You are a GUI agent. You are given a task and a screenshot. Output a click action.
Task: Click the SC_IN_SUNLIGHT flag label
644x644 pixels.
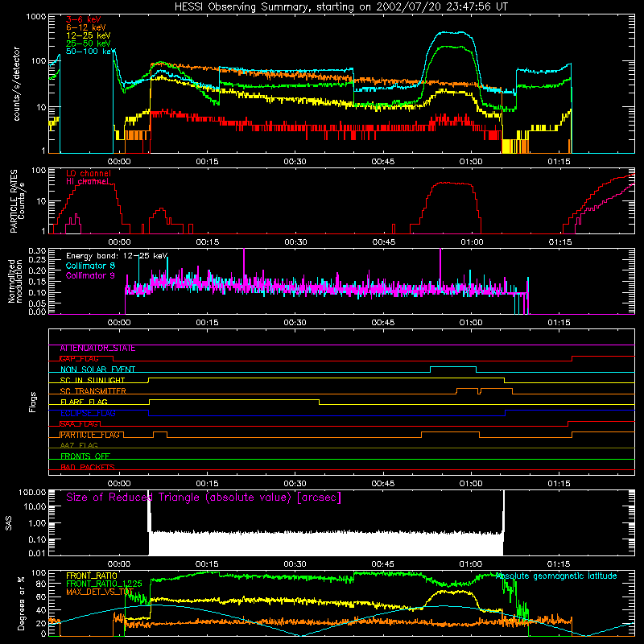click(x=93, y=380)
